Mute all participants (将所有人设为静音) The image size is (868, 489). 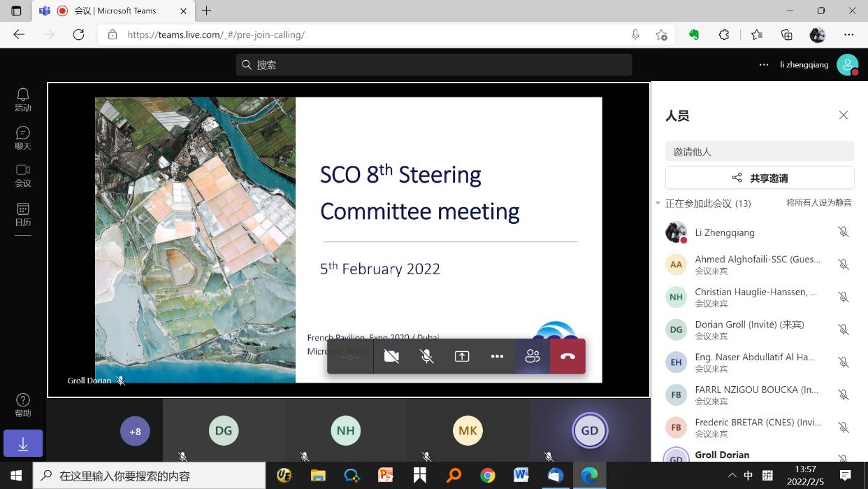pyautogui.click(x=819, y=203)
